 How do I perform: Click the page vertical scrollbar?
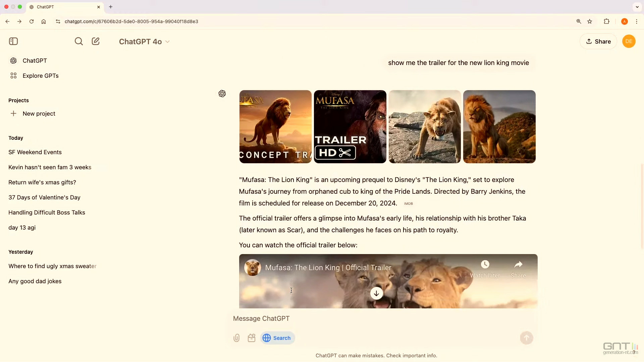[642, 206]
